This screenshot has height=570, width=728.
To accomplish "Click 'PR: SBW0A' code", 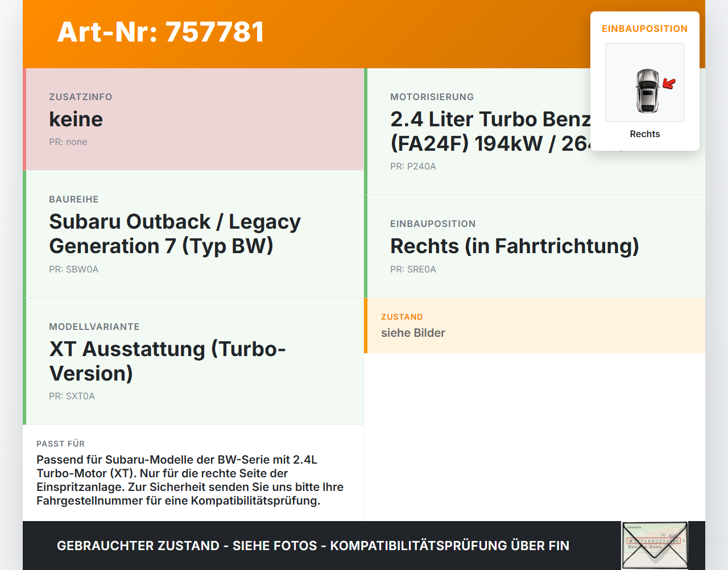I will [x=74, y=270].
